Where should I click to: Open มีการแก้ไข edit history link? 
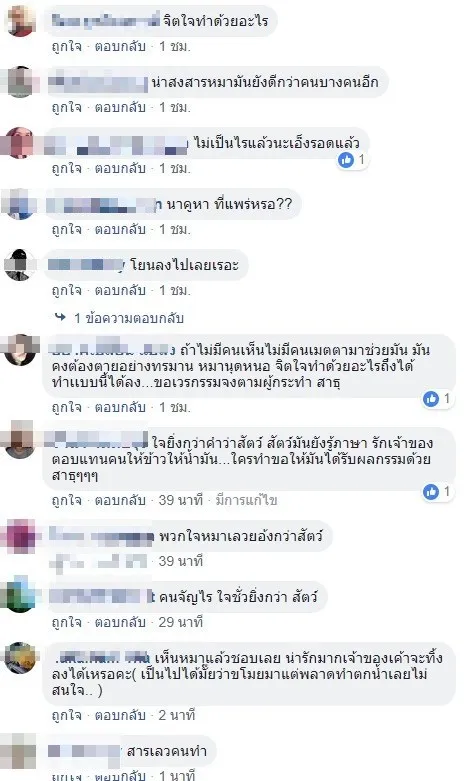click(x=246, y=500)
